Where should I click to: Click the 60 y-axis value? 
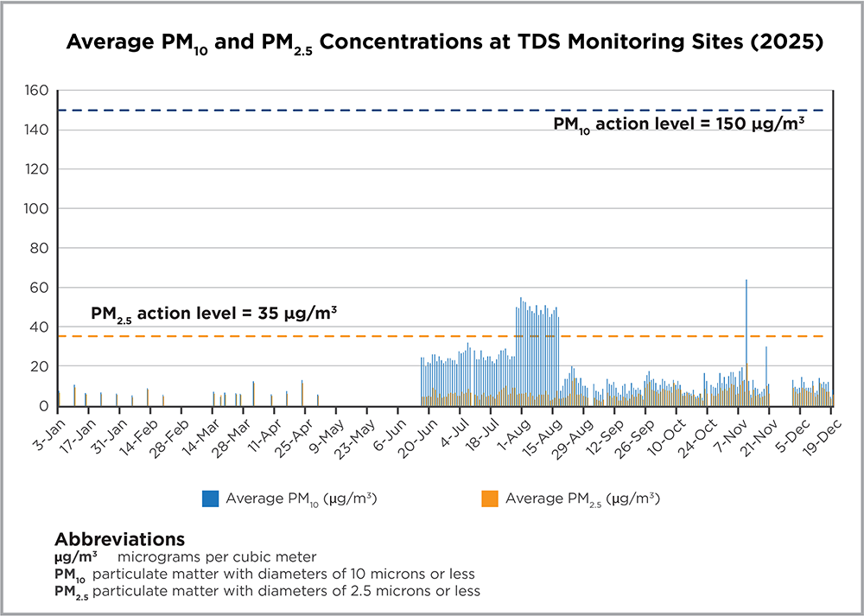click(41, 288)
